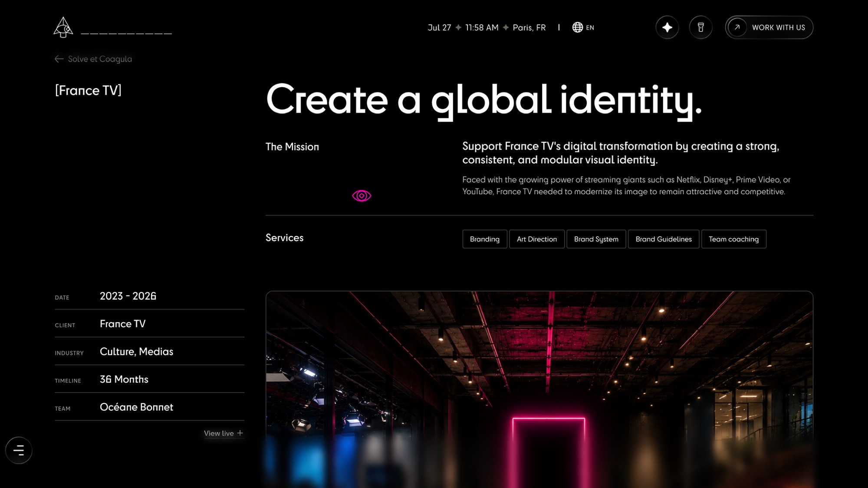Select the Team coaching service tag
Viewport: 868px width, 488px height.
734,239
